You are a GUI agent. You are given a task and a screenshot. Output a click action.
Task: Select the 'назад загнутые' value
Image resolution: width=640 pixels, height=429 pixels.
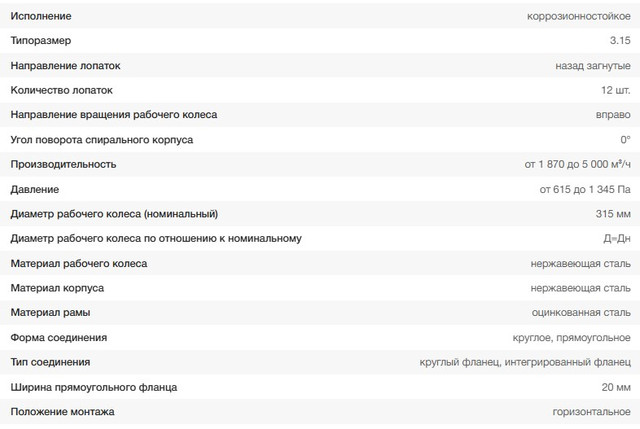592,65
